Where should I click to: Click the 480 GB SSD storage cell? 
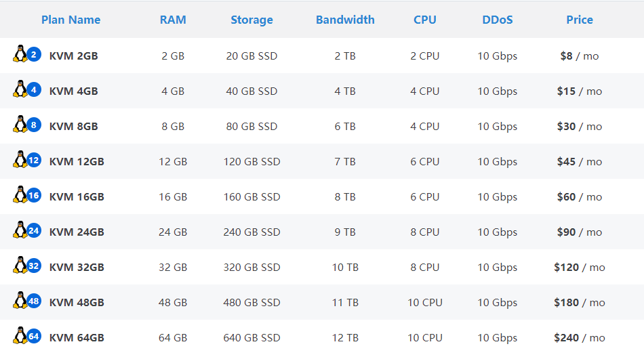coord(251,303)
